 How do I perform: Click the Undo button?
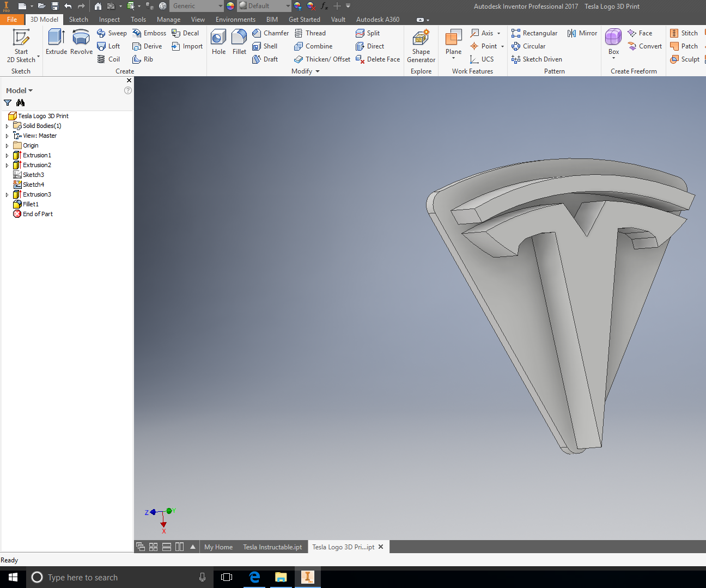tap(68, 6)
